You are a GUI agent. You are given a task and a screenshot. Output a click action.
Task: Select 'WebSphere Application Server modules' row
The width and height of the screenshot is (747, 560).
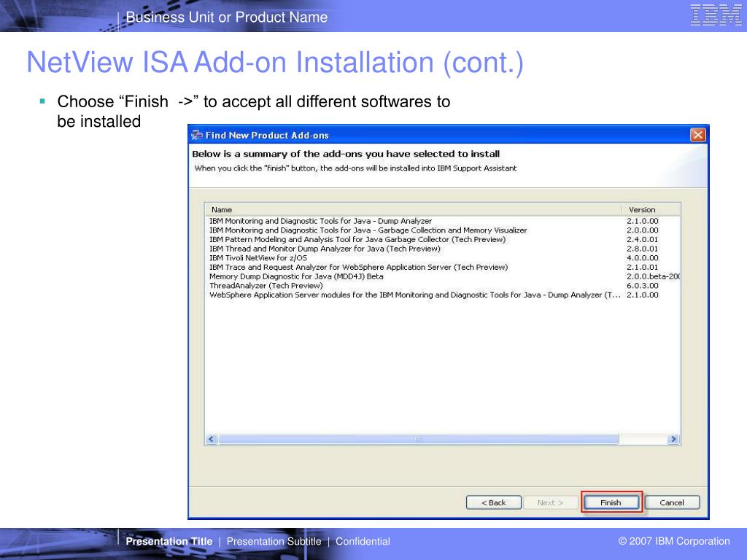(x=442, y=295)
